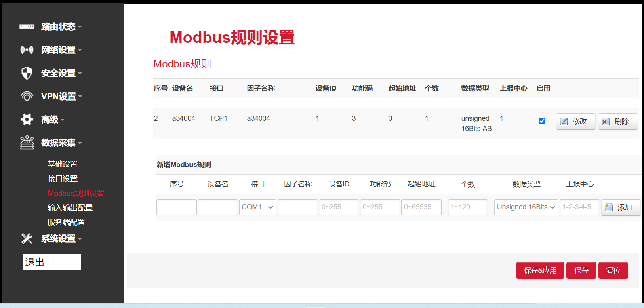Click the edit pencil icon for rule a34004
Screen dimensions: 644x308
(x=564, y=122)
